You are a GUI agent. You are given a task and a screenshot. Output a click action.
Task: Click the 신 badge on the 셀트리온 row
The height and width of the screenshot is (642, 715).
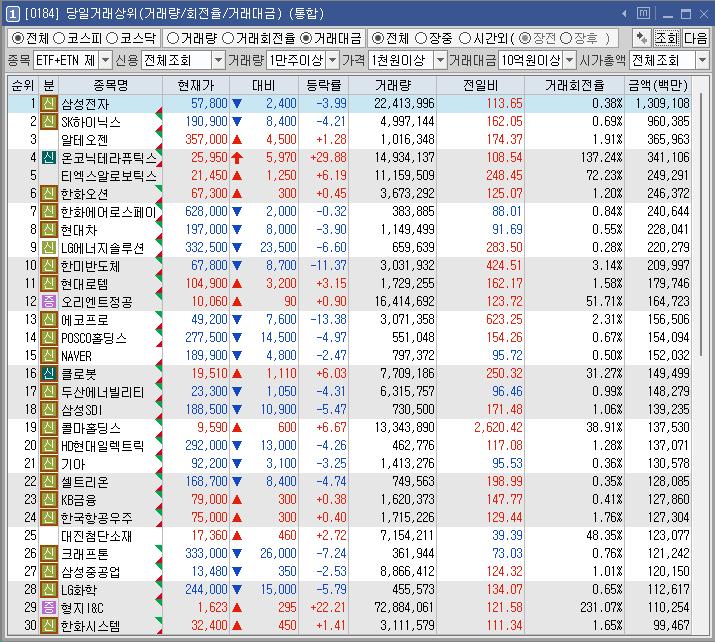click(49, 482)
